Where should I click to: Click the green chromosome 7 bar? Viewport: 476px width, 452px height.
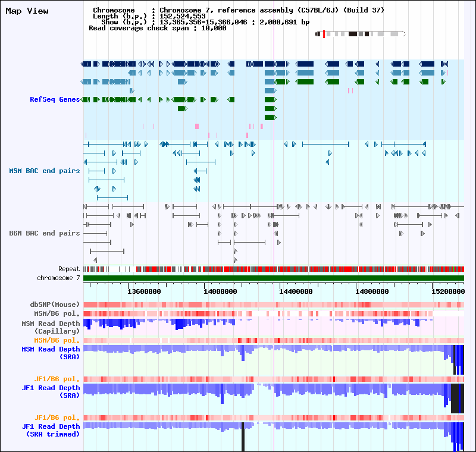point(274,278)
